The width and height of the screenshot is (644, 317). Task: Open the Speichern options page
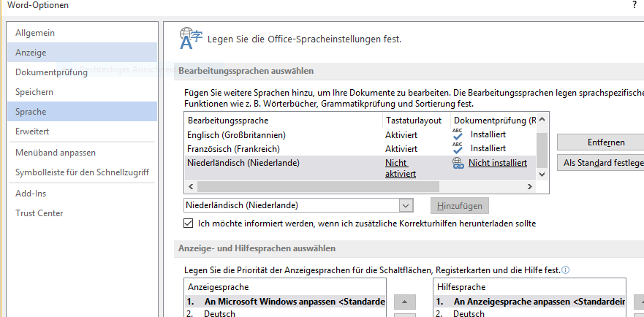[x=82, y=92]
